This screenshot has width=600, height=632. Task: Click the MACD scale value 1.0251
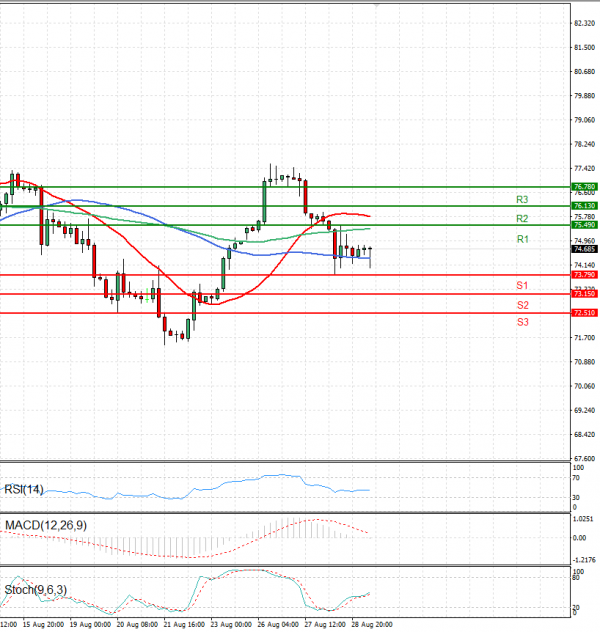coord(583,519)
